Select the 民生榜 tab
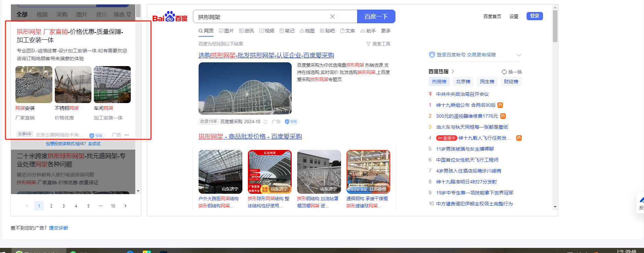 (487, 81)
